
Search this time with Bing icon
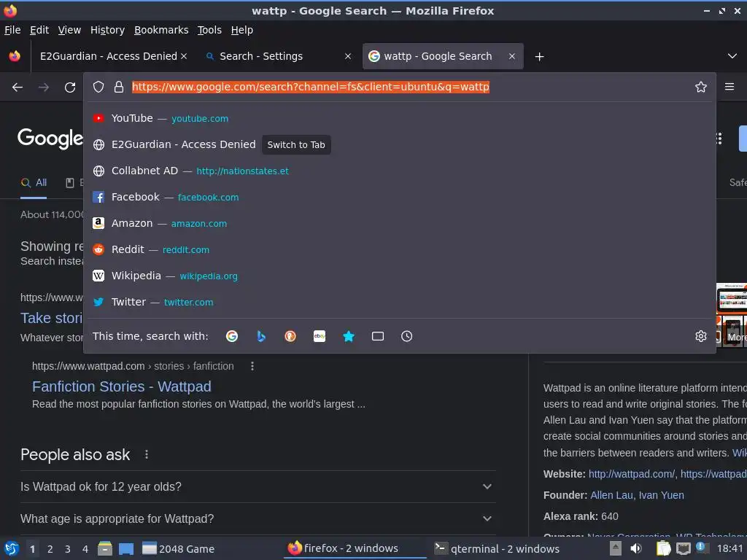[261, 336]
